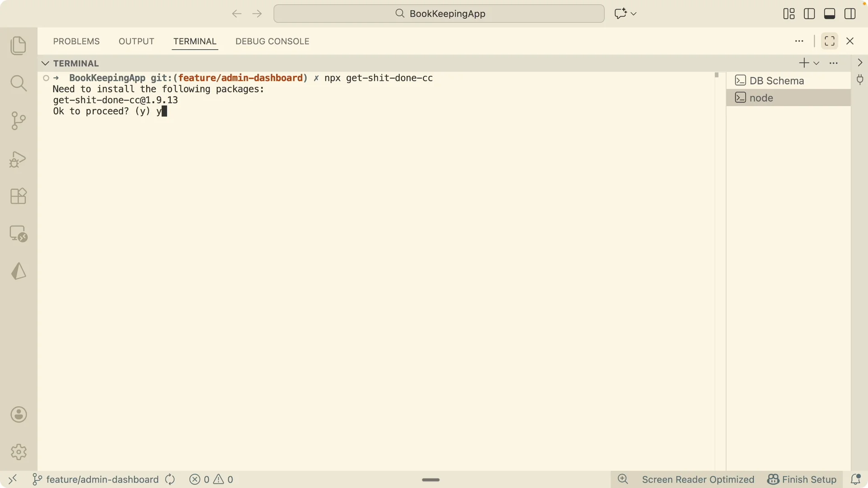868x488 pixels.
Task: Click Screen Reader Optimized status item
Action: tap(698, 479)
